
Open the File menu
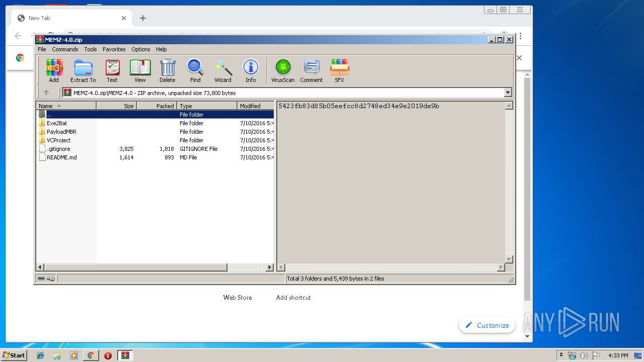[42, 49]
